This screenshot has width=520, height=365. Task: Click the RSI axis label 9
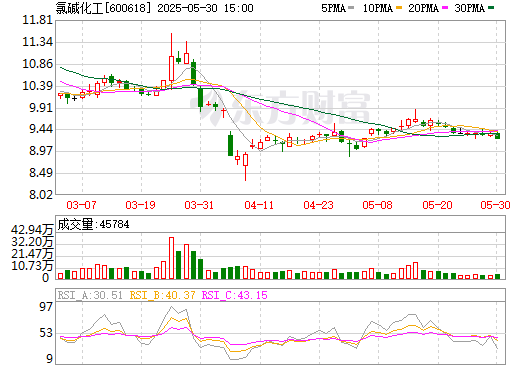49,359
